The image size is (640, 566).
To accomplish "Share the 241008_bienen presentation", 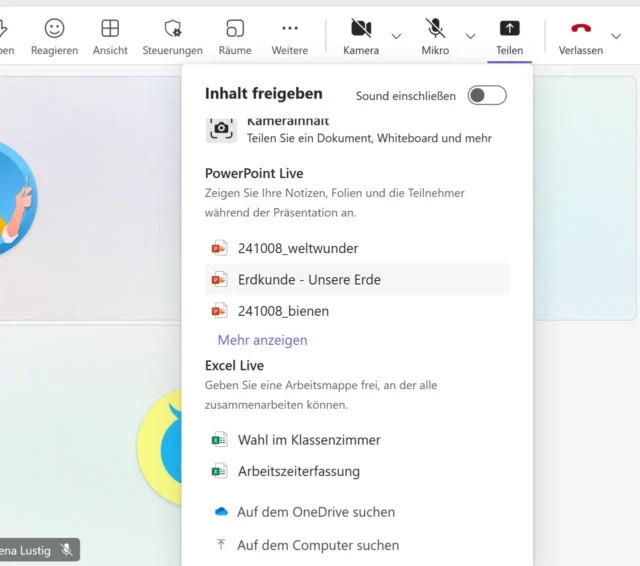I will tap(357, 311).
